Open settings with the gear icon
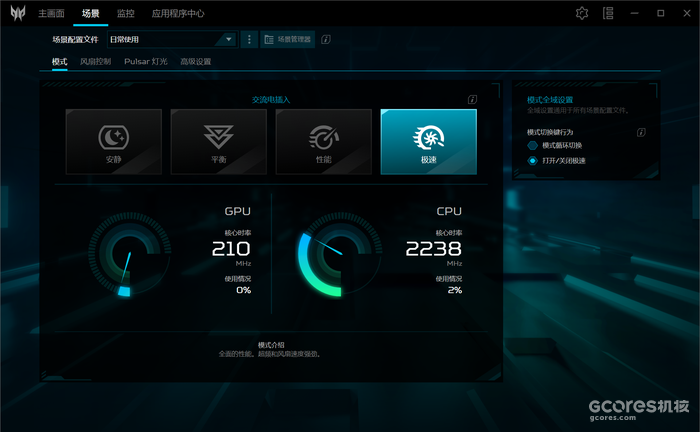The image size is (700, 432). coord(583,13)
